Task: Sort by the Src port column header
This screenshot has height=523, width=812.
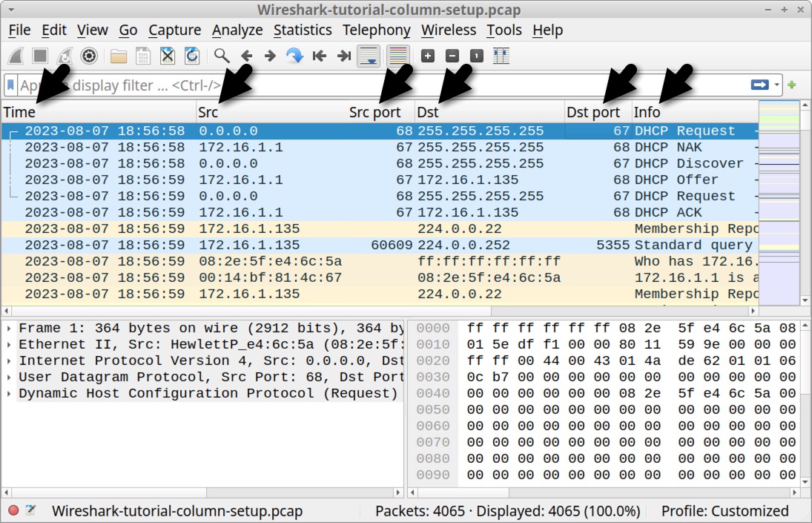Action: tap(380, 112)
